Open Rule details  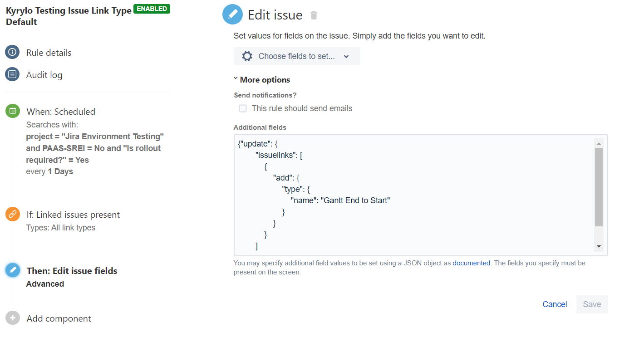coord(49,53)
